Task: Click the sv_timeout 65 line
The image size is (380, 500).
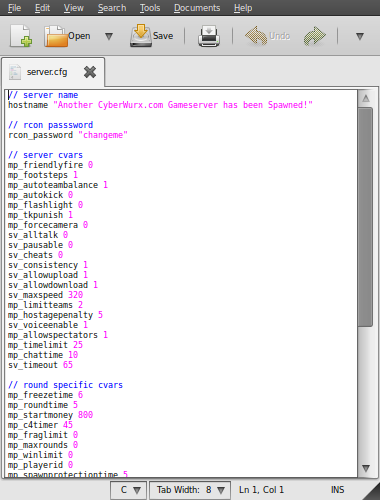Action: coord(40,365)
